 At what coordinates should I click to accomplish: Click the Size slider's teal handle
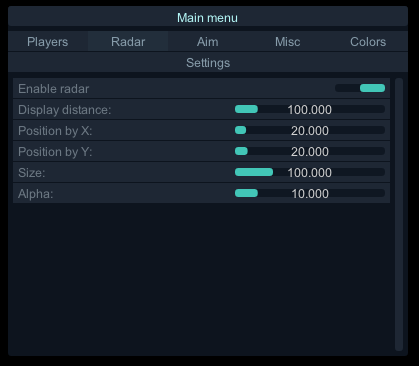pos(254,172)
